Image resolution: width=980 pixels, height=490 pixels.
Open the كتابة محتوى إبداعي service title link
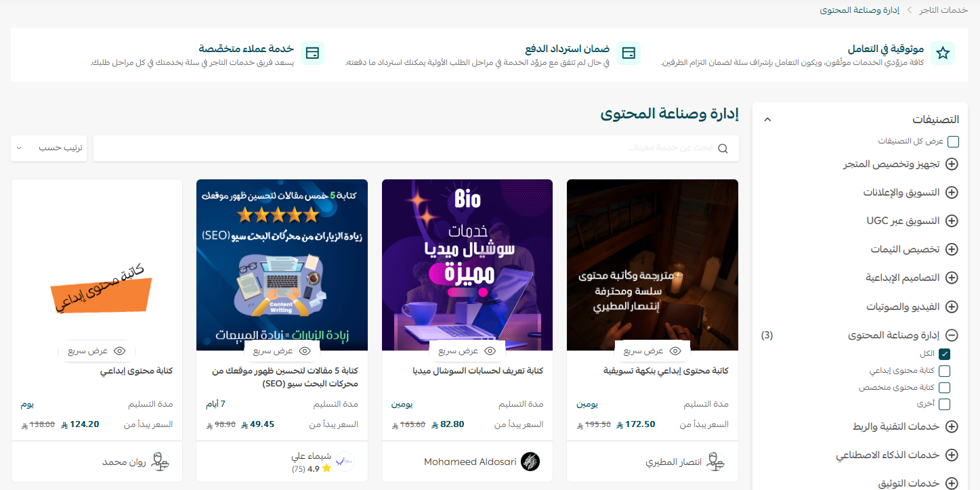[137, 371]
